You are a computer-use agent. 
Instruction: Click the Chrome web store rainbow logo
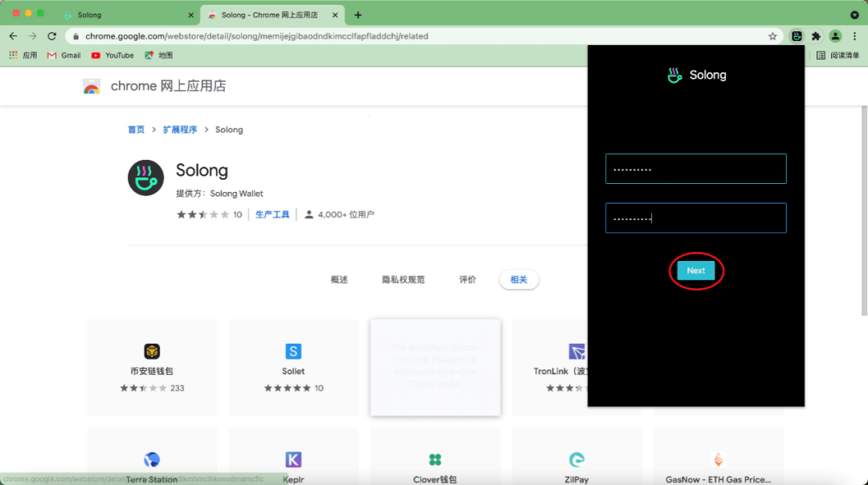point(92,87)
